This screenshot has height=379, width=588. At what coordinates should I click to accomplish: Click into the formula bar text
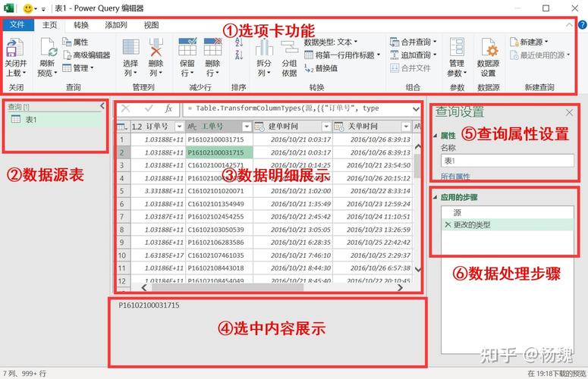point(296,108)
